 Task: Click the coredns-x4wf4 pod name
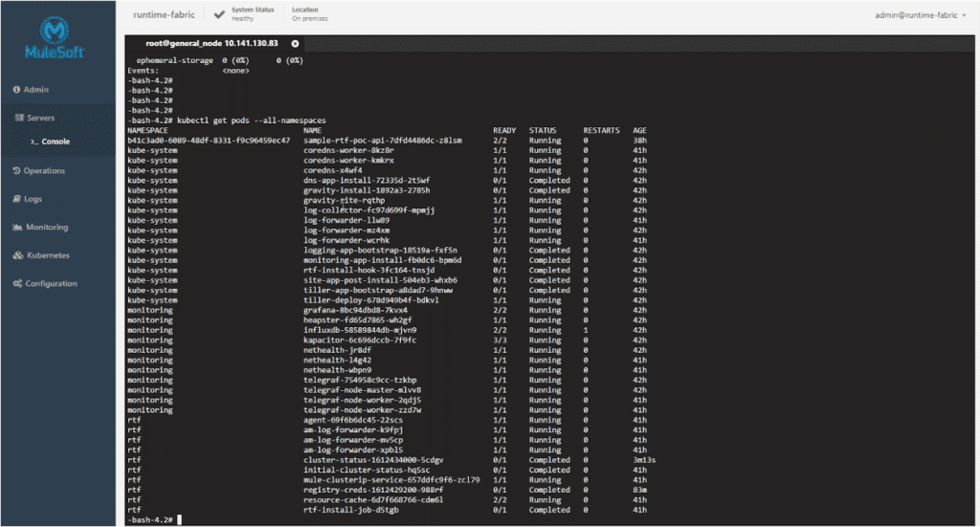click(332, 170)
